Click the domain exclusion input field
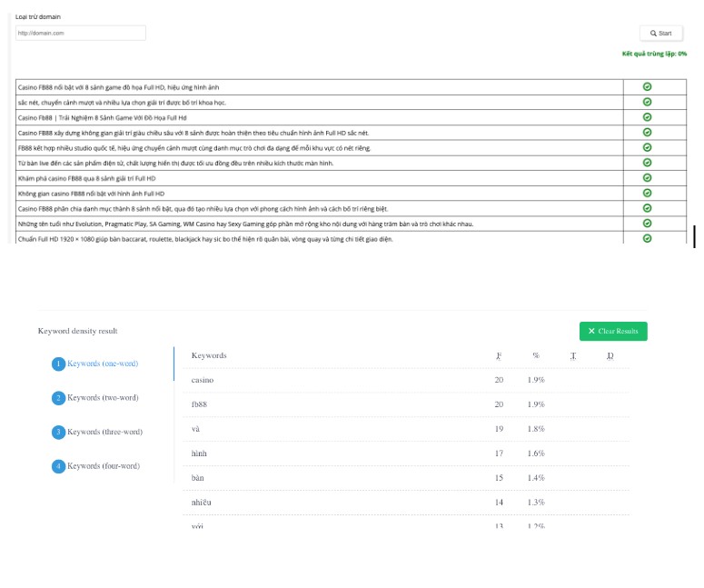The image size is (704, 588). coord(81,33)
